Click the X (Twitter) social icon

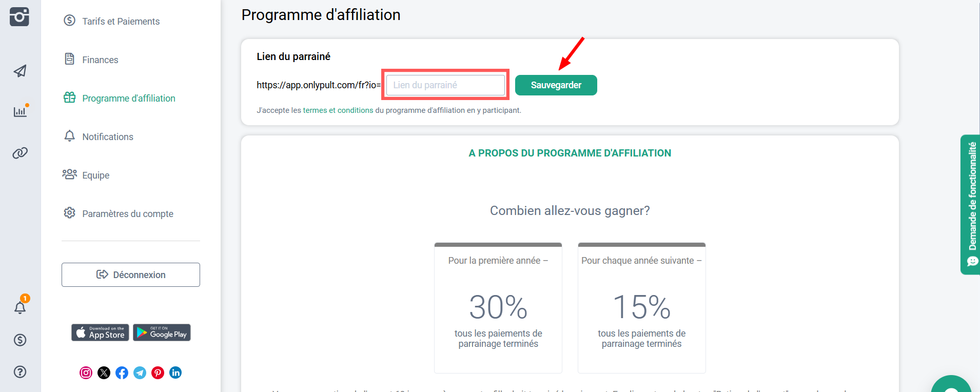(x=104, y=373)
